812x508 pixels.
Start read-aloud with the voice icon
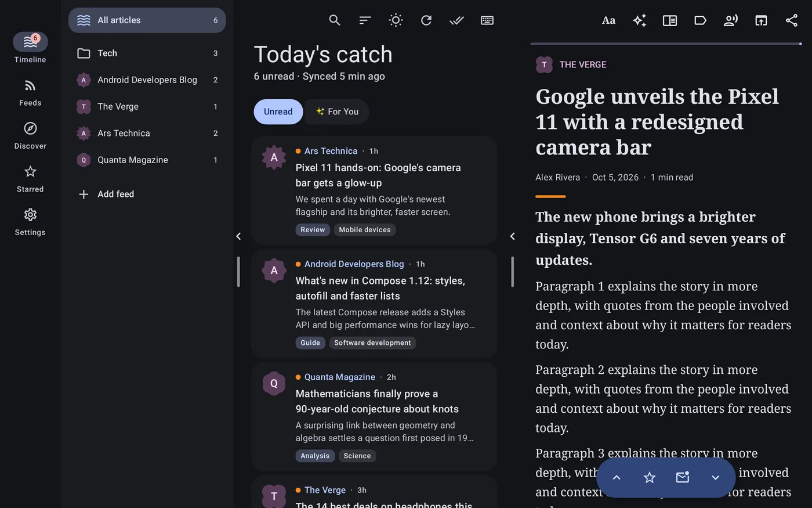tap(731, 20)
